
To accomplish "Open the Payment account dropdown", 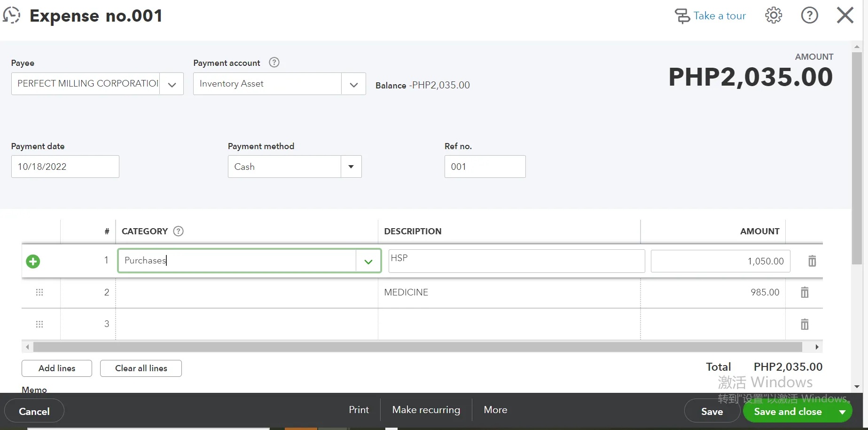I will (x=354, y=84).
